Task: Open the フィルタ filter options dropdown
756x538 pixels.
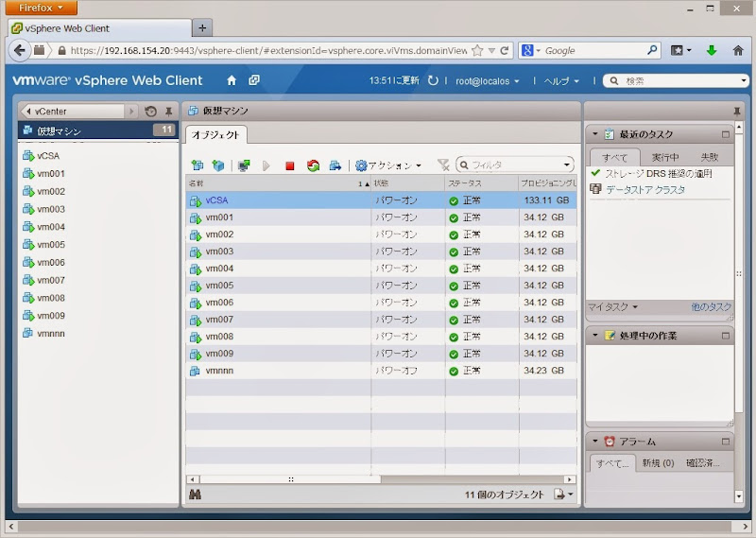Action: 567,165
